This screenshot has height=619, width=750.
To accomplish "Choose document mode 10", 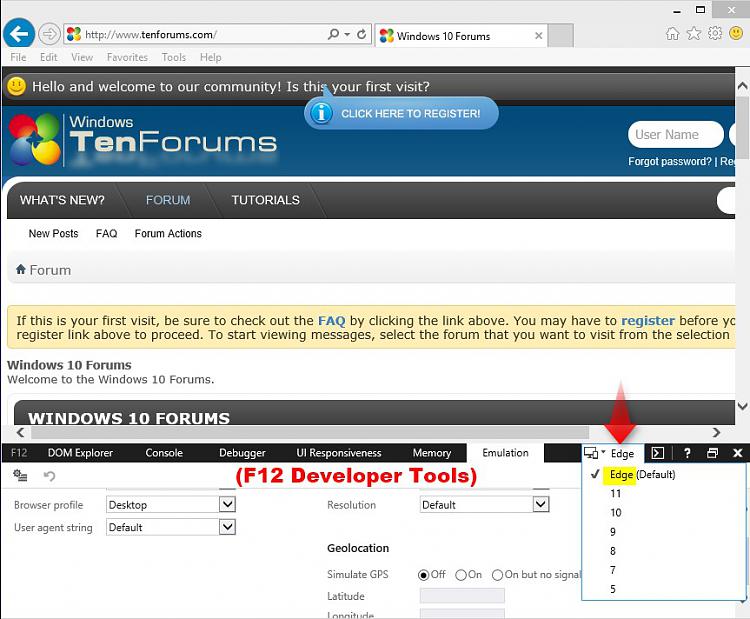I will [x=663, y=513].
